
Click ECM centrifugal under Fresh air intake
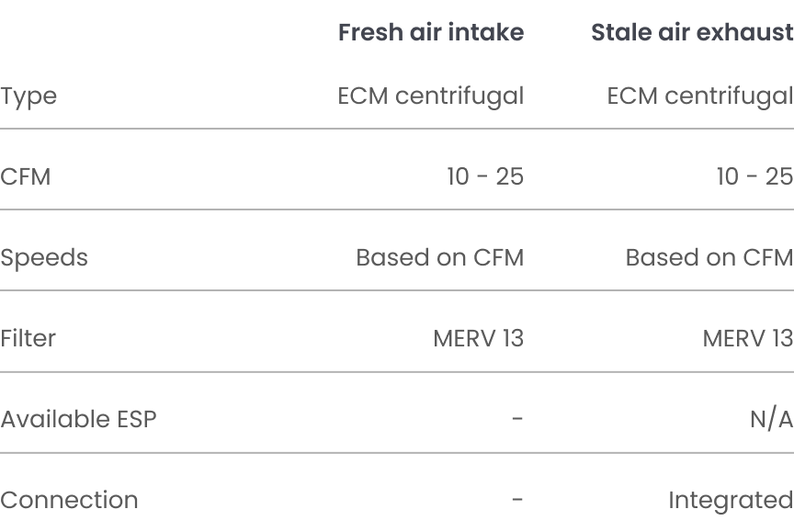pyautogui.click(x=430, y=96)
